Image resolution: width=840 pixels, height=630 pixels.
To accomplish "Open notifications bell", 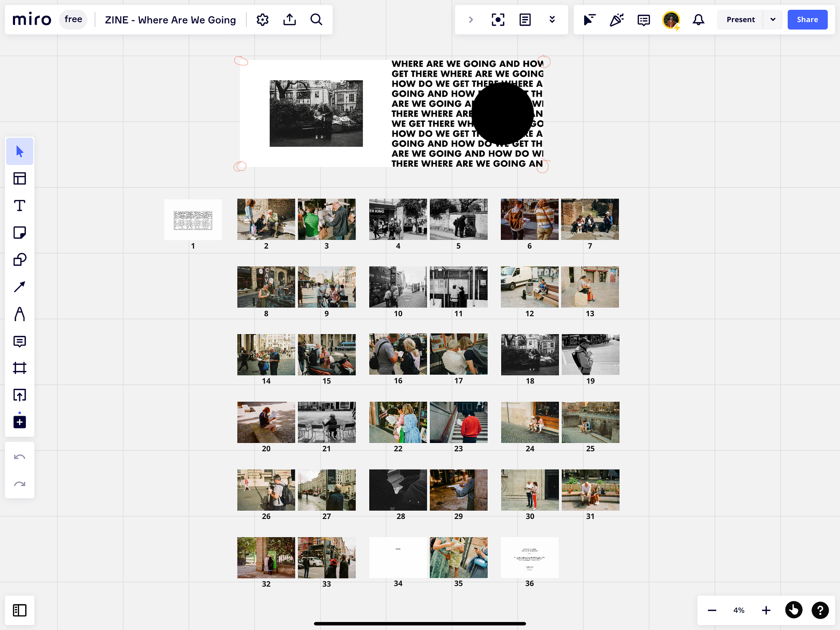I will pyautogui.click(x=698, y=20).
